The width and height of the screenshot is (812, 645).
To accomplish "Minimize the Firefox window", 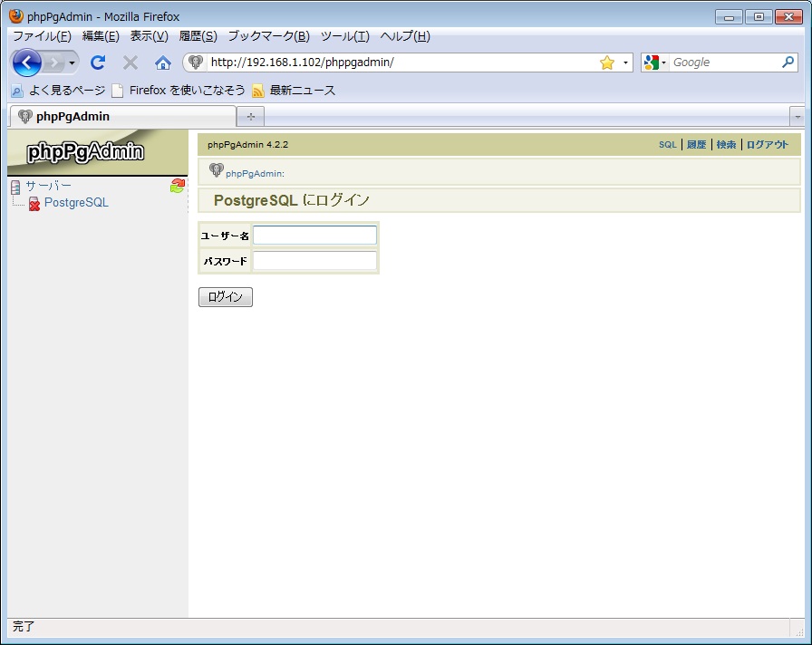I will pos(729,17).
